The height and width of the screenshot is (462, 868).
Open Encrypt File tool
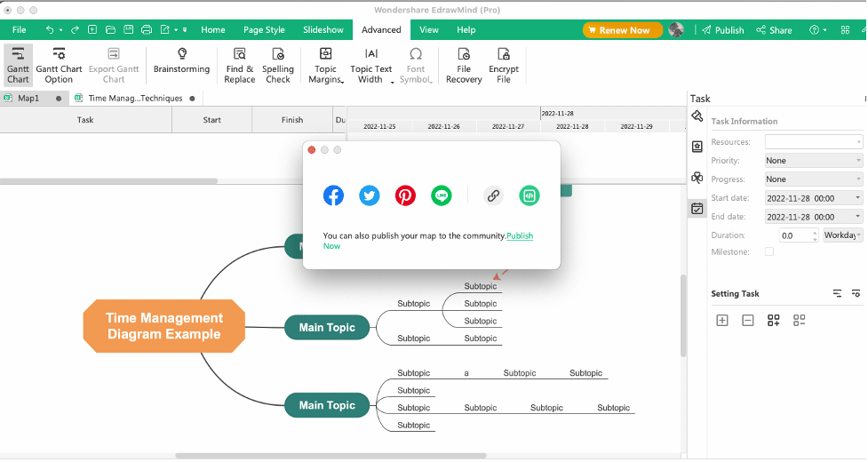(504, 65)
